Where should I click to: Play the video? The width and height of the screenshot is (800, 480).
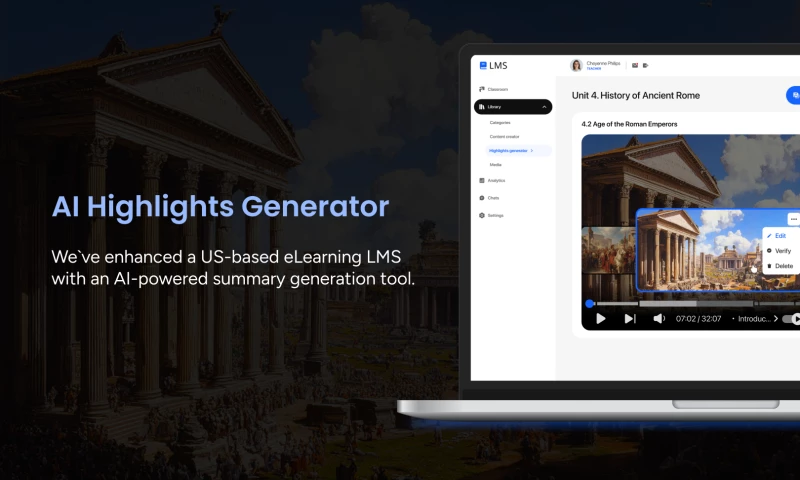(x=601, y=319)
